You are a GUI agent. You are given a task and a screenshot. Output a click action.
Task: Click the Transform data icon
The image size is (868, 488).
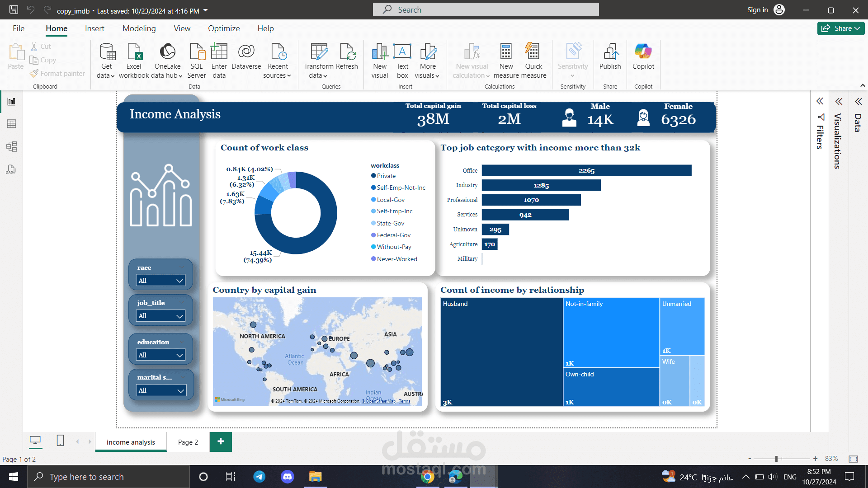(319, 52)
